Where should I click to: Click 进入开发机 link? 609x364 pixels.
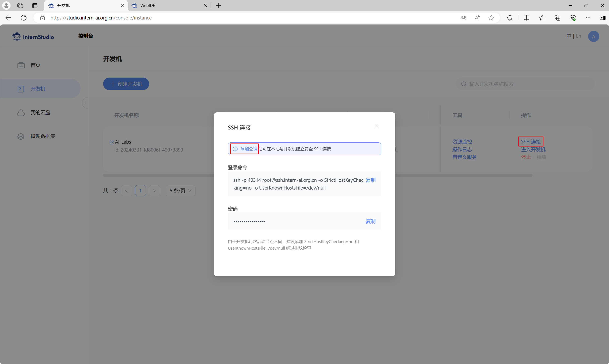pos(533,149)
